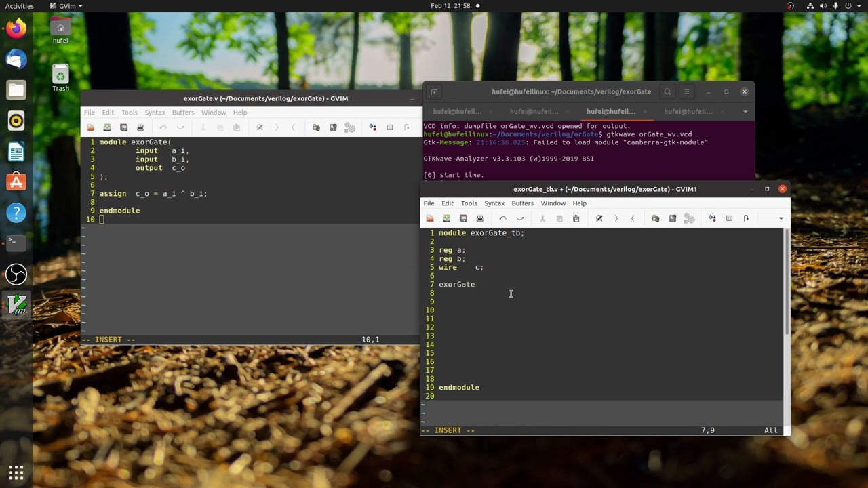Click terminal New Tab button
868x488 pixels.
(x=434, y=92)
